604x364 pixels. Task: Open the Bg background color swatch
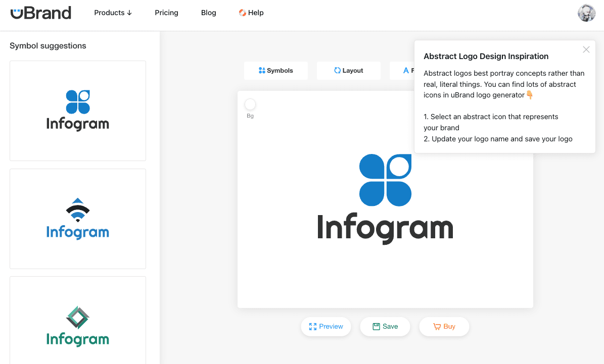point(250,105)
